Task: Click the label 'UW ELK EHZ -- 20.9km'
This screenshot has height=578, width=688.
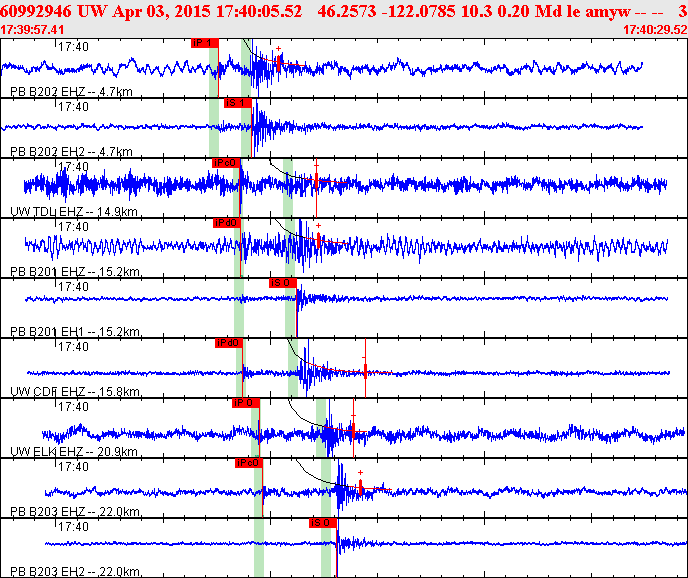Action: click(x=74, y=452)
